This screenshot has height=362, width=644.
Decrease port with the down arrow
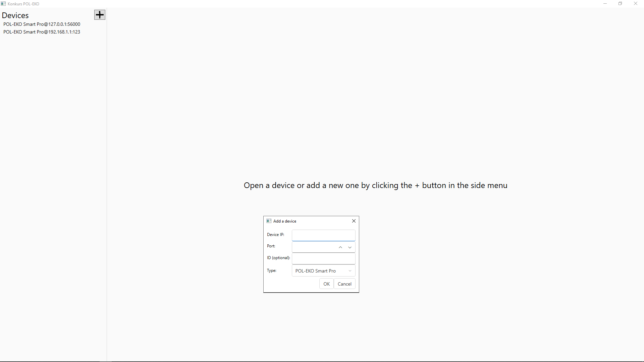pos(350,247)
